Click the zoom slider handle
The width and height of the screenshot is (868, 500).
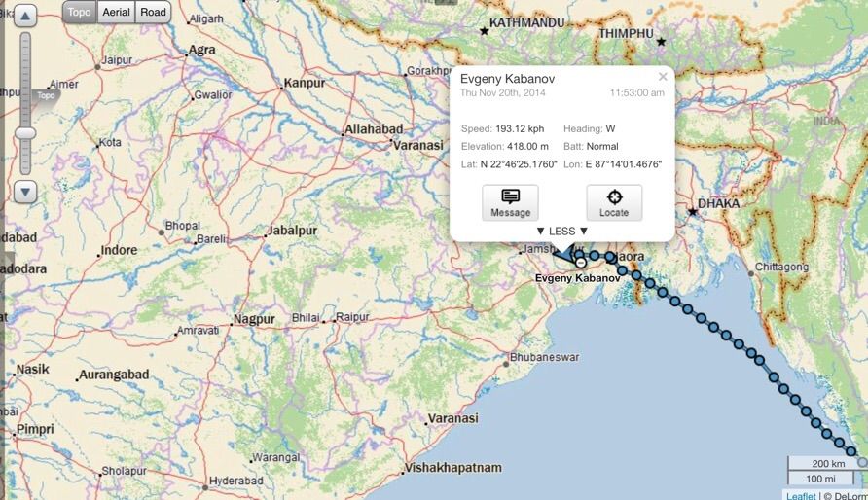coord(25,132)
